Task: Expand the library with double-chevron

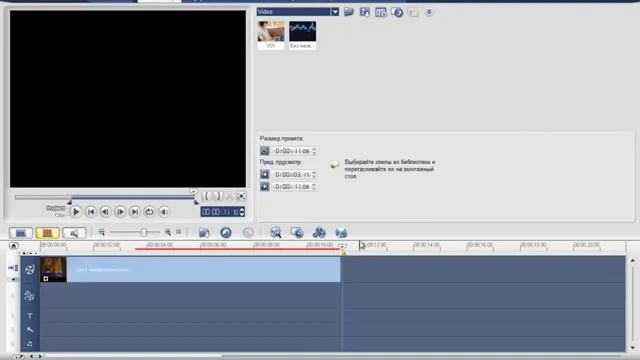Action: 429,12
